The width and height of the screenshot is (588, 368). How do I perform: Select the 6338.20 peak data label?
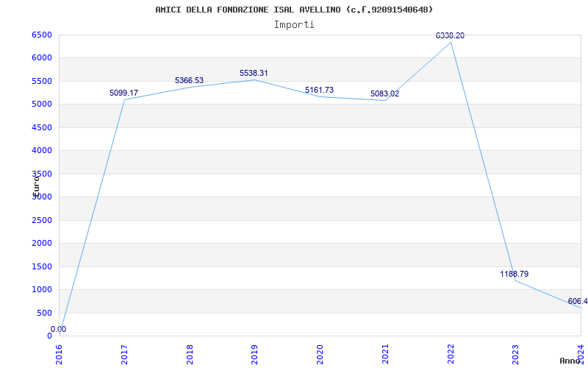coord(450,35)
